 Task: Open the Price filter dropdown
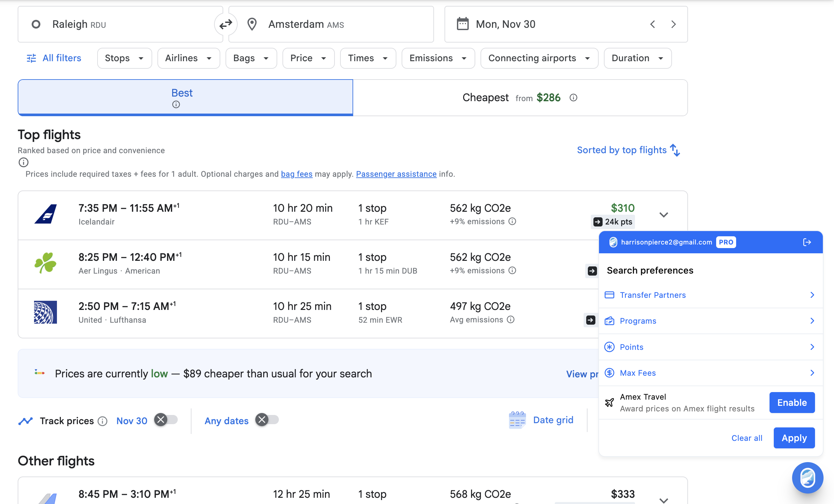coord(308,58)
